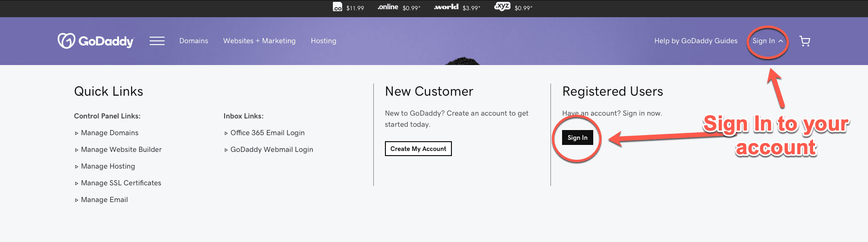This screenshot has height=242, width=868.
Task: Open Manage SSL Certificates link
Action: [121, 183]
